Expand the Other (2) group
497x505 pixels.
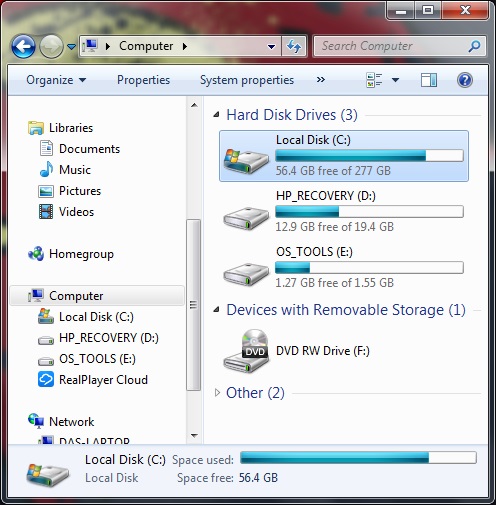point(217,393)
